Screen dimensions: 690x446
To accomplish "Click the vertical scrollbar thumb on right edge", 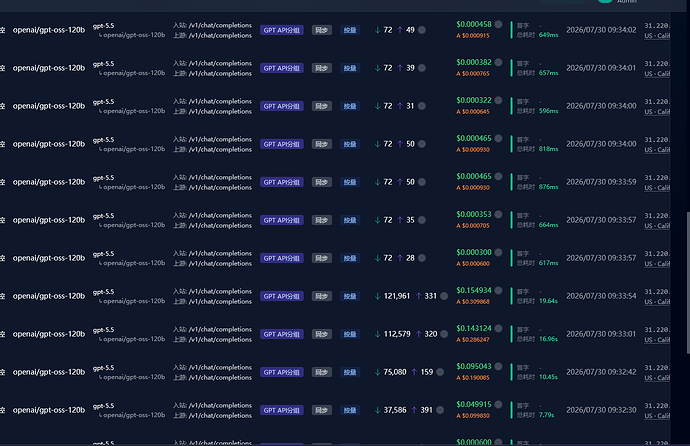I will 688,282.
